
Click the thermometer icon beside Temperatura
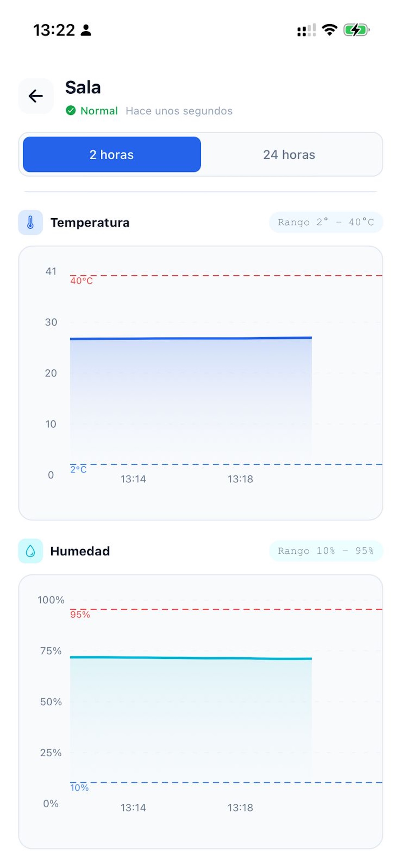[30, 222]
